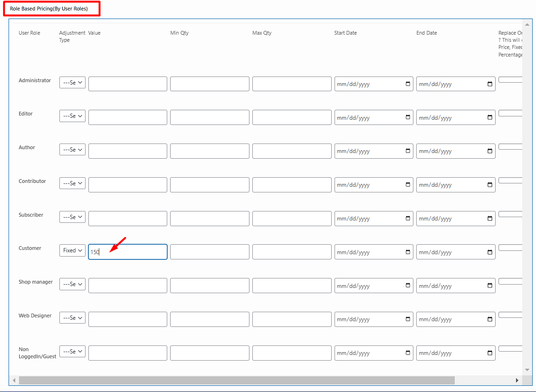This screenshot has height=392, width=536.
Task: Click the vertical scrollbar down arrow
Action: point(527,370)
